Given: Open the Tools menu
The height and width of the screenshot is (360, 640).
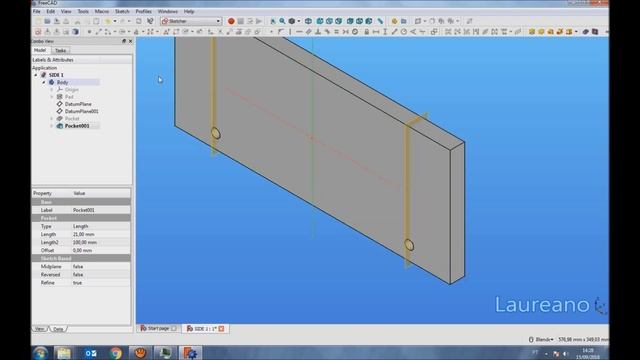Looking at the screenshot, I should click(x=83, y=11).
